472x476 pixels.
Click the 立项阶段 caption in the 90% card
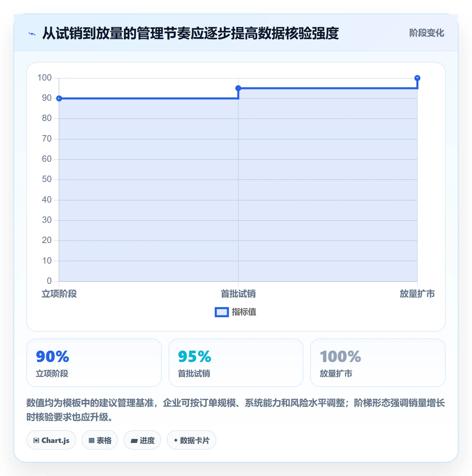pos(52,374)
